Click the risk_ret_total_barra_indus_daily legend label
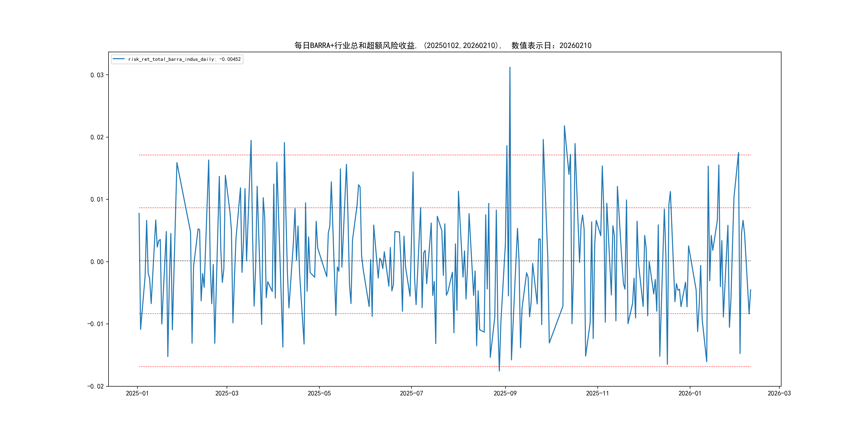The image size is (868, 434). coord(184,59)
